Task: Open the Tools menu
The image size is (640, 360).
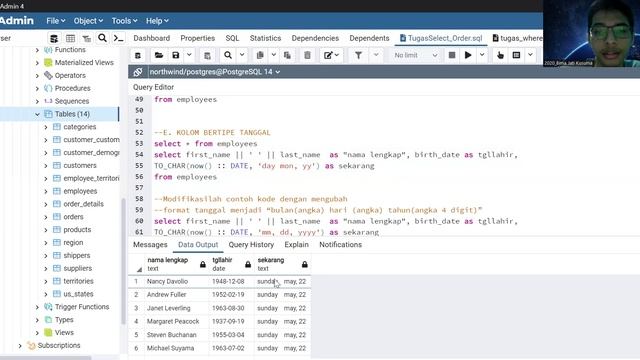Action: click(124, 21)
